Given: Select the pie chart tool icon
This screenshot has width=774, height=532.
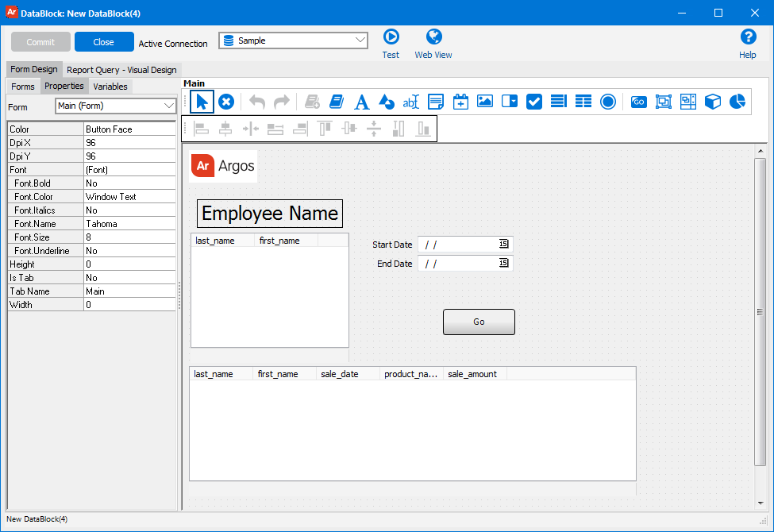Looking at the screenshot, I should tap(737, 102).
